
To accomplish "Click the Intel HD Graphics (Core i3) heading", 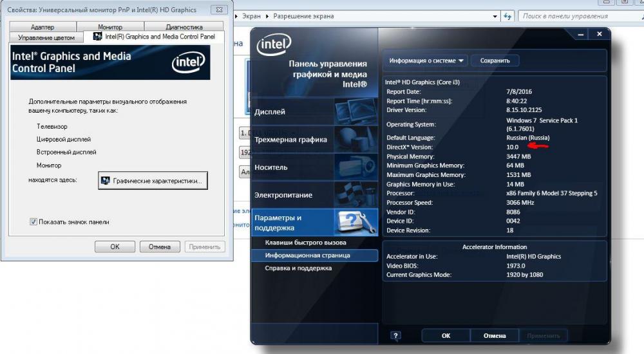I will coord(422,82).
